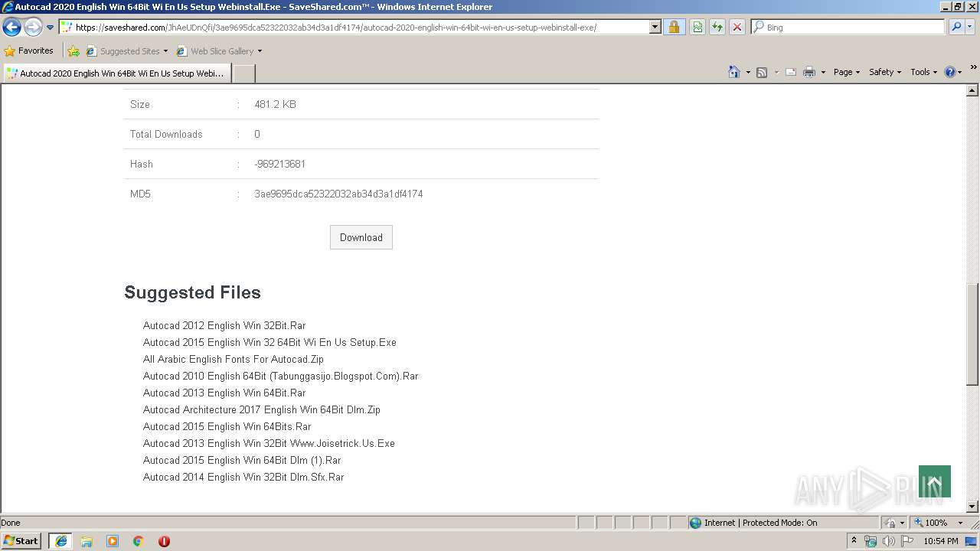Image resolution: width=980 pixels, height=551 pixels.
Task: Expand the address bar history dropdown
Action: click(655, 28)
